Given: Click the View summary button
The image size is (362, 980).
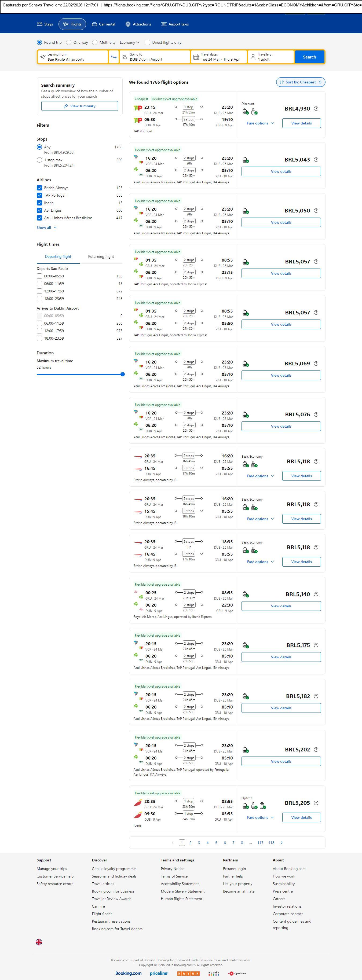Looking at the screenshot, I should click(79, 106).
